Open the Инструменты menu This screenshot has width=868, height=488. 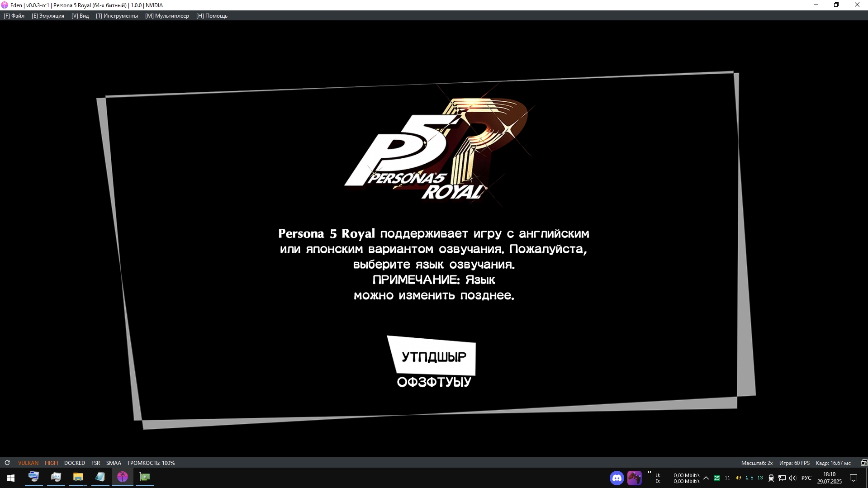(117, 16)
